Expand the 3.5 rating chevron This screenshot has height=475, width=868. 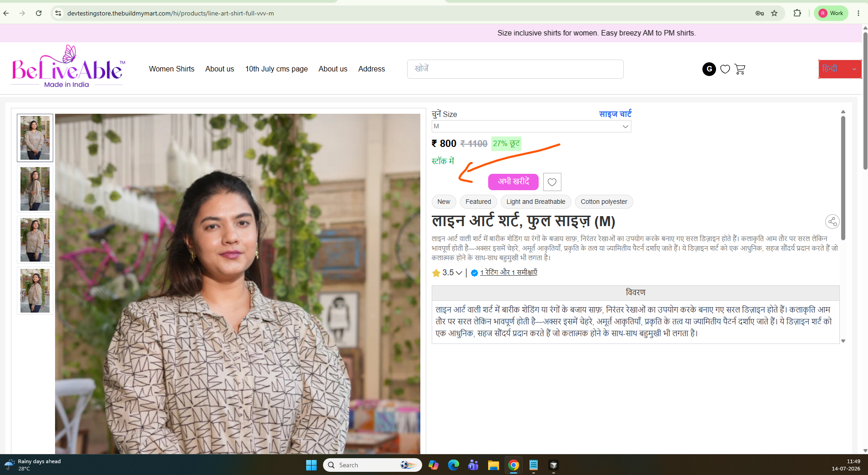tap(459, 273)
